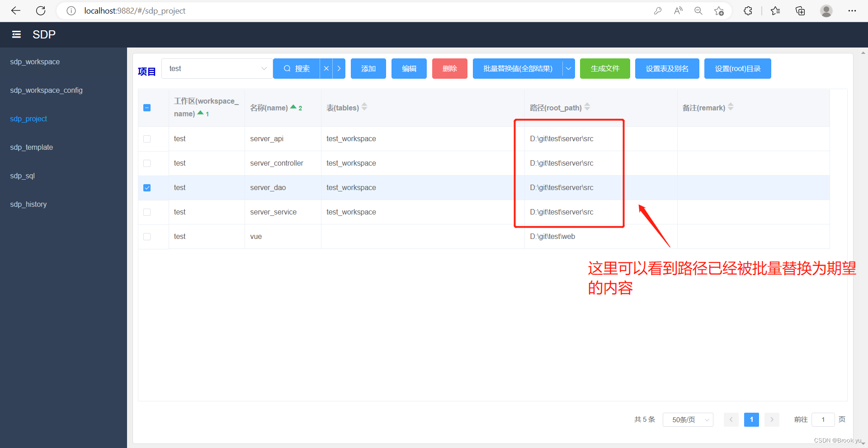Open sdp_history in the sidebar
Screen dimensions: 868x448
point(28,204)
